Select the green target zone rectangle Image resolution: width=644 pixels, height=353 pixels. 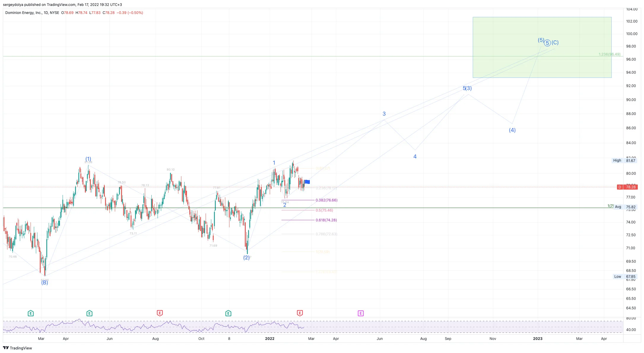542,48
